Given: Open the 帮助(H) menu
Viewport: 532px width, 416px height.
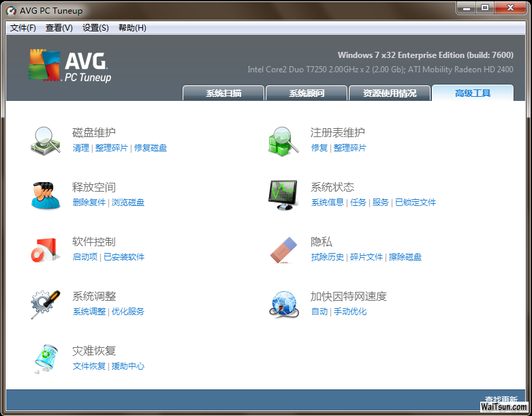Looking at the screenshot, I should [x=132, y=28].
